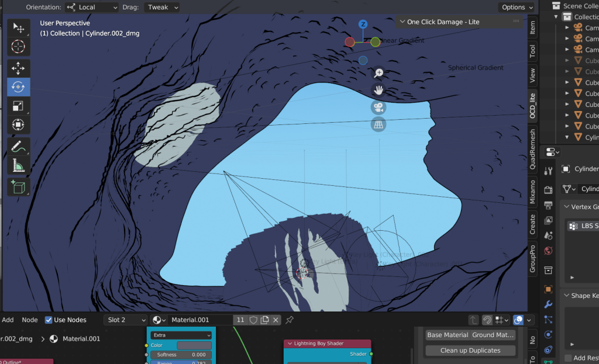The width and height of the screenshot is (599, 364).
Task: Toggle the Use Nodes checkbox
Action: (49, 320)
